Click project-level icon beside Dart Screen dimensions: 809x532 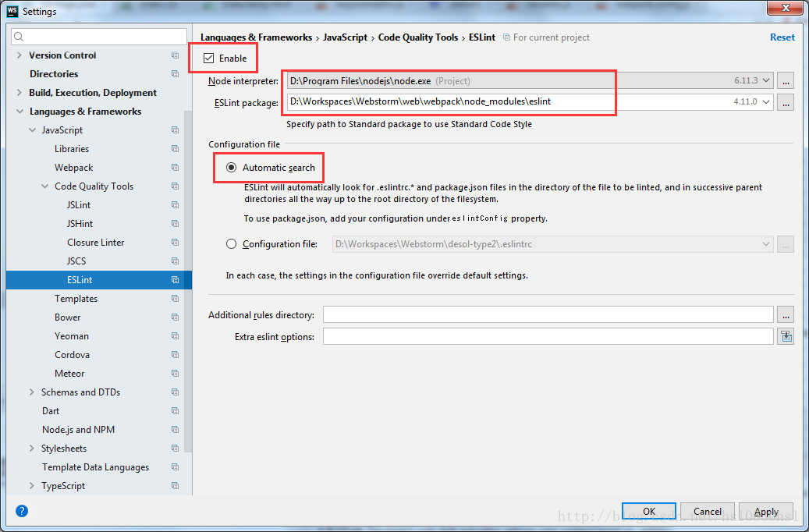tap(175, 411)
